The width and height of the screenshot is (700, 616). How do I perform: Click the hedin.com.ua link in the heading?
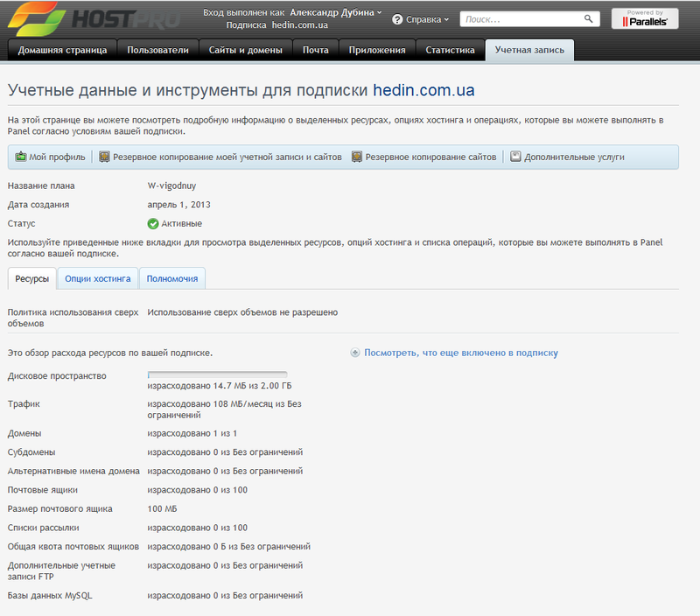tap(423, 90)
